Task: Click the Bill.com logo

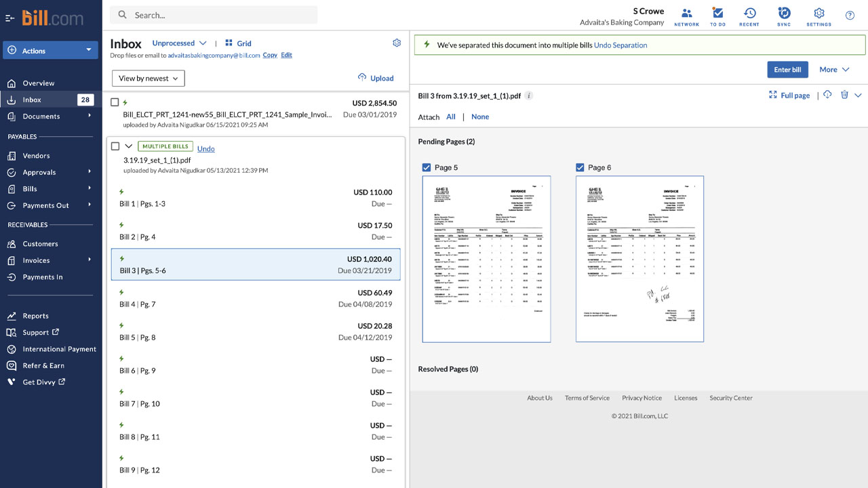Action: (x=52, y=18)
